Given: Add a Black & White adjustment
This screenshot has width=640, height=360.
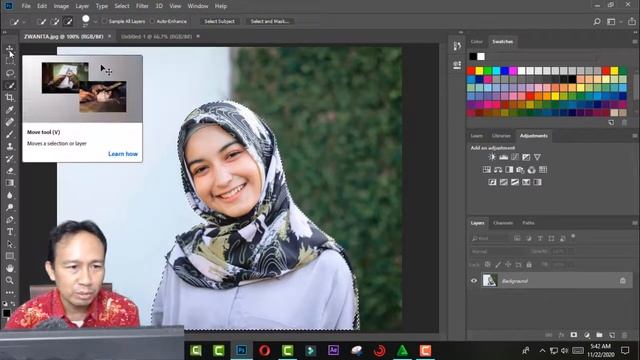Looking at the screenshot, I should tap(509, 170).
